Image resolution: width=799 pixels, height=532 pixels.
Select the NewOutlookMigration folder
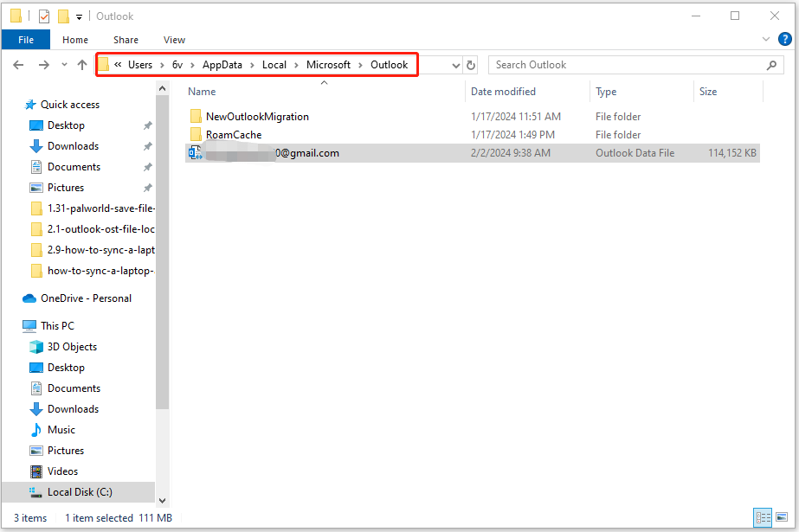pyautogui.click(x=257, y=117)
